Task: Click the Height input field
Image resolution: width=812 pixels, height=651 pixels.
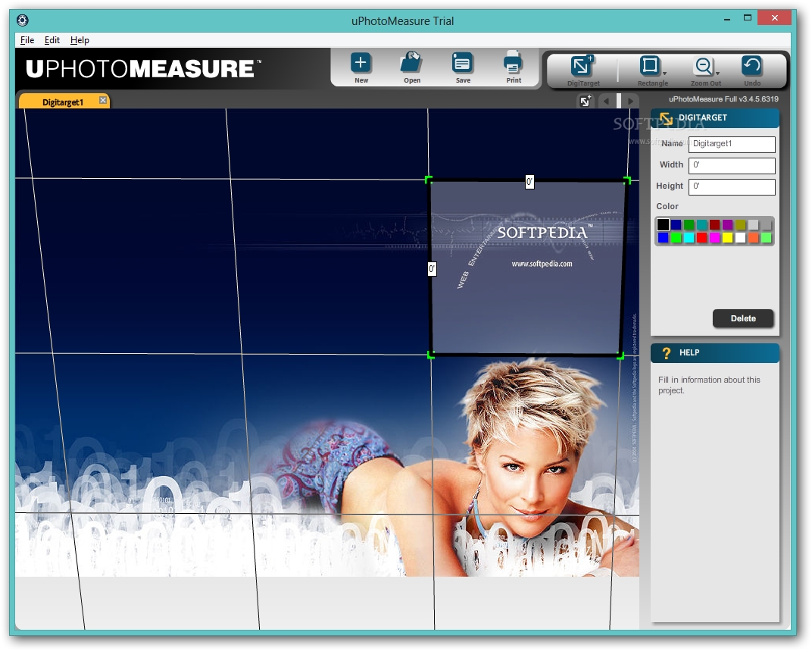Action: 732,186
